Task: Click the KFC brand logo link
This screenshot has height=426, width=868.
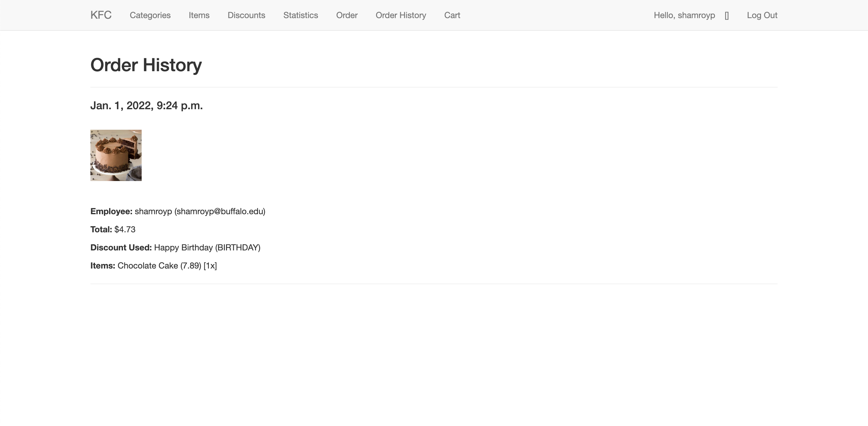Action: 101,15
